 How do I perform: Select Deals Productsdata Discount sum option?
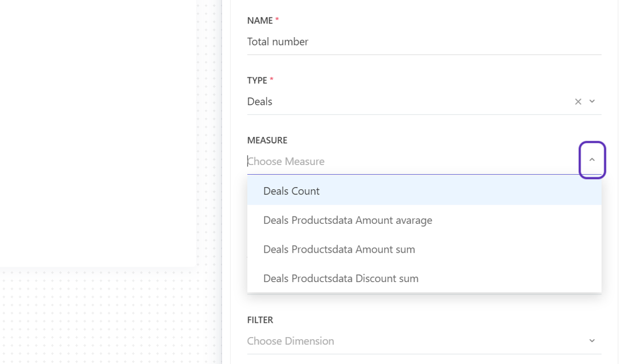pyautogui.click(x=424, y=278)
